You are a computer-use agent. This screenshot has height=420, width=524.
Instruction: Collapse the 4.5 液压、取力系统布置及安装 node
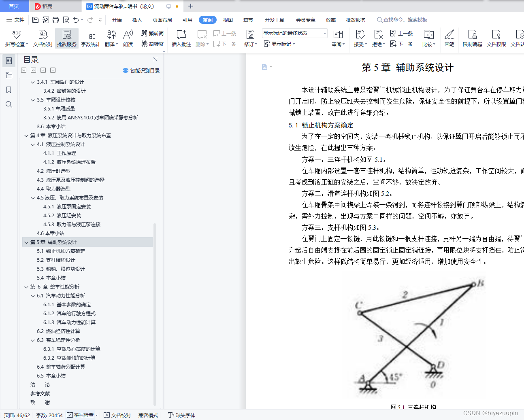point(33,198)
